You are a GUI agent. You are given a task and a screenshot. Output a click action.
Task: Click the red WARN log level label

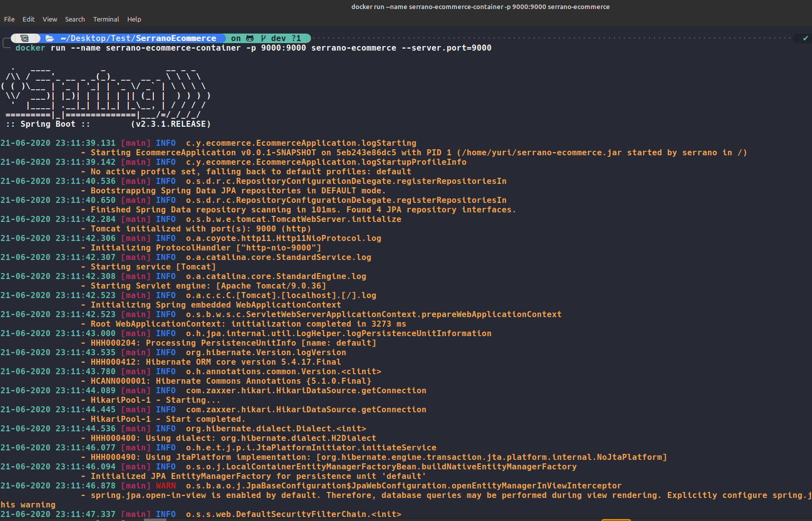pos(166,485)
